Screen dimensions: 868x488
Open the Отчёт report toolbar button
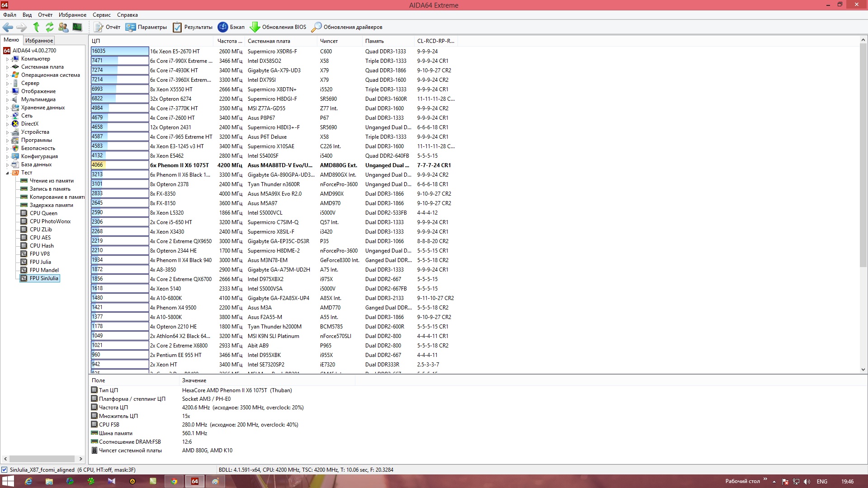pyautogui.click(x=107, y=27)
